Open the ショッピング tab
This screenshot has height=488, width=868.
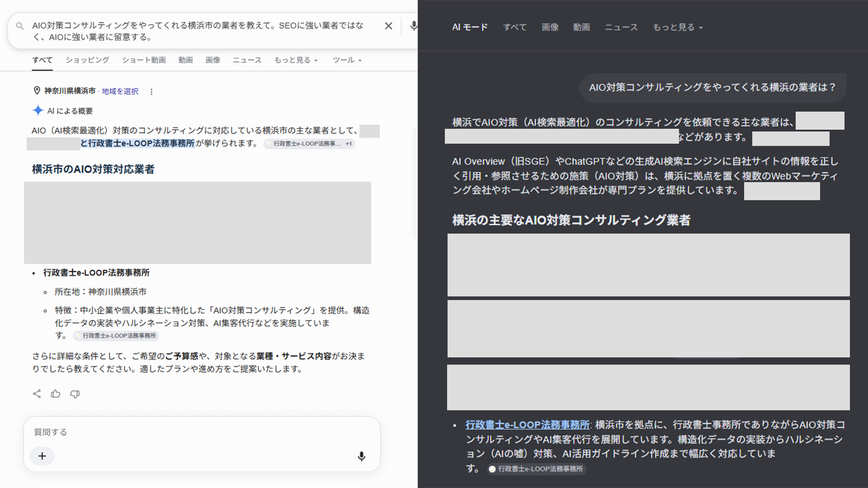click(x=87, y=60)
